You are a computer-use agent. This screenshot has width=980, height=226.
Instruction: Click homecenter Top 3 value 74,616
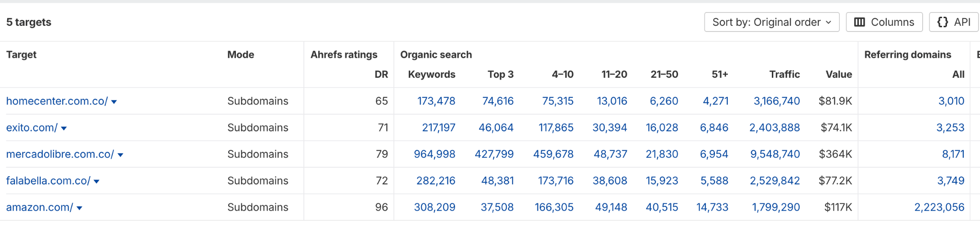coord(498,101)
